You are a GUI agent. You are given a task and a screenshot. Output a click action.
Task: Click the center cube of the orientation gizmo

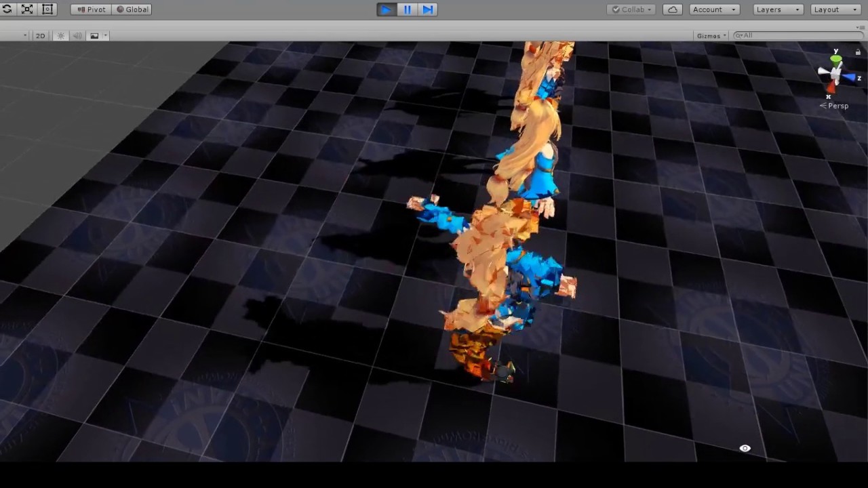point(836,73)
